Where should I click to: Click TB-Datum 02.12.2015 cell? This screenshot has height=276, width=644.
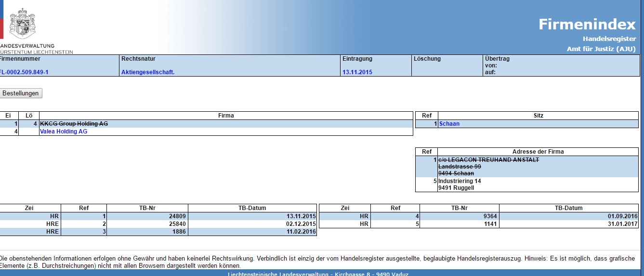point(252,224)
